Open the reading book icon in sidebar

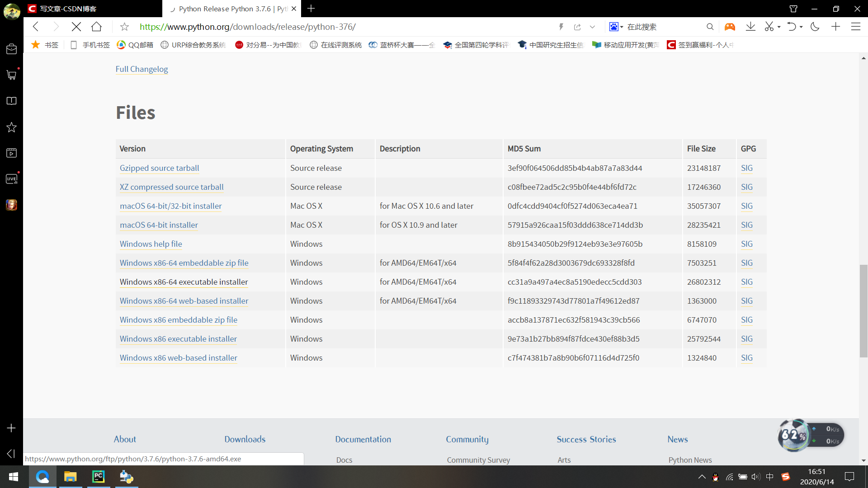tap(11, 101)
